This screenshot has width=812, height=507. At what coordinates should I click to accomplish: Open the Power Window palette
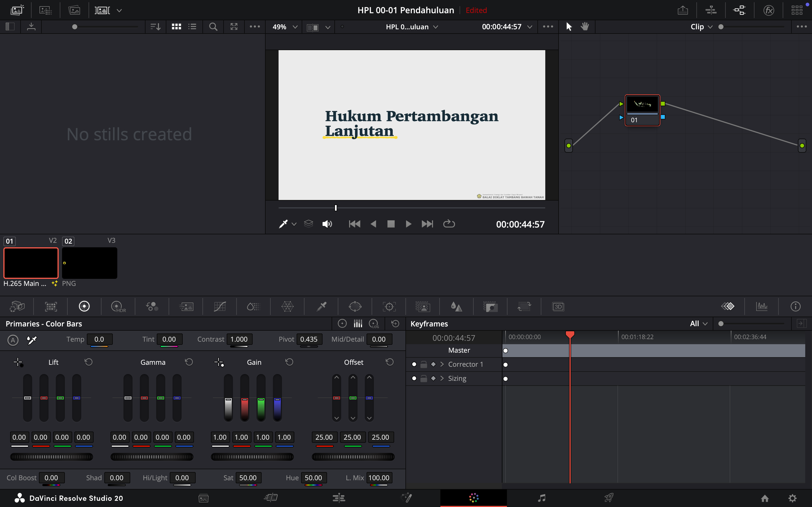[355, 306]
